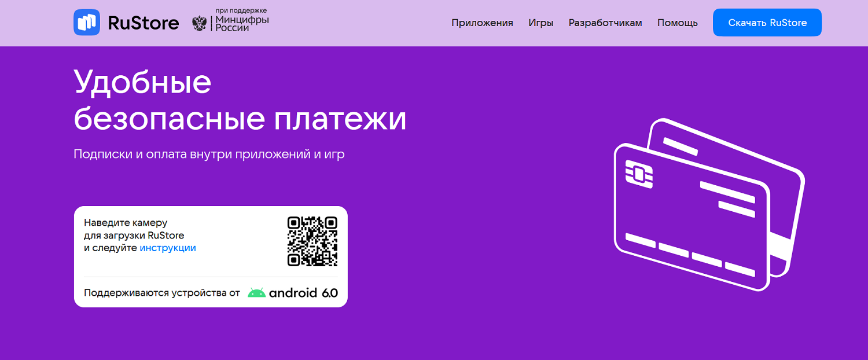Click 'при поддержке Минцифры России' text
The image size is (868, 360).
(x=242, y=20)
